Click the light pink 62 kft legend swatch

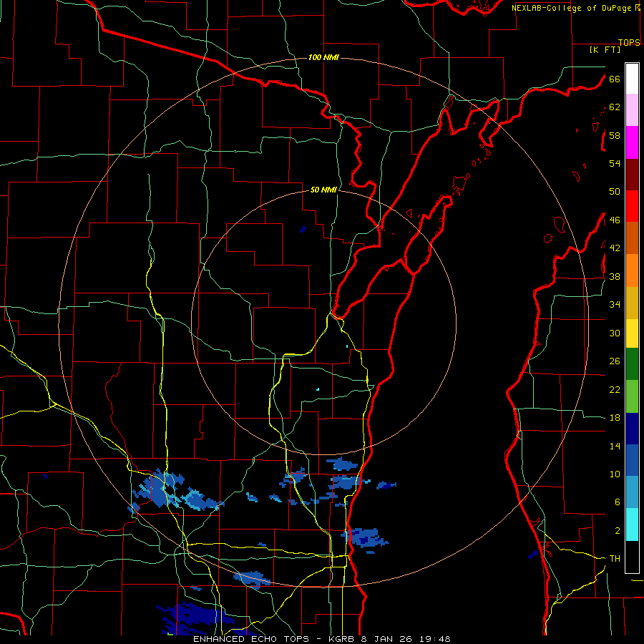[632, 109]
